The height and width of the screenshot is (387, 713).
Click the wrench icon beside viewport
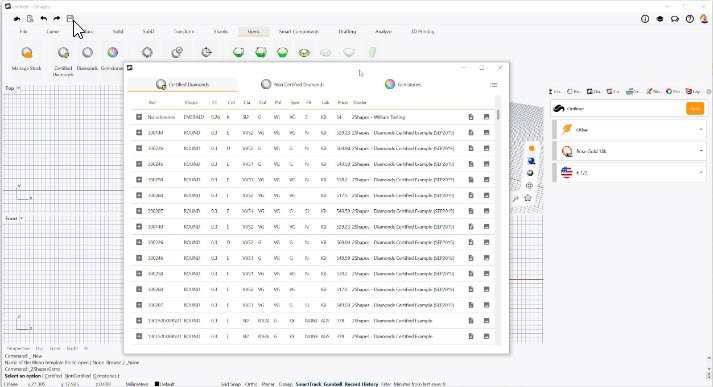point(516,199)
